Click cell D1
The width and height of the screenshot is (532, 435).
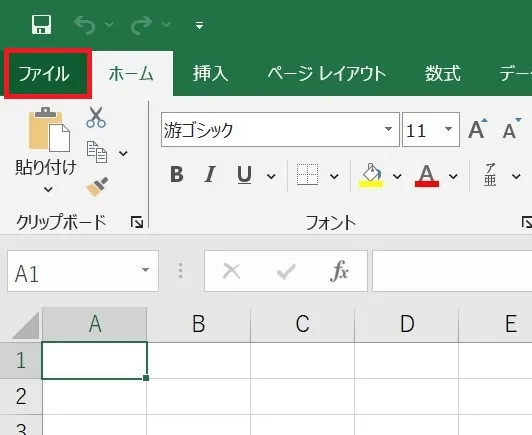tap(407, 360)
